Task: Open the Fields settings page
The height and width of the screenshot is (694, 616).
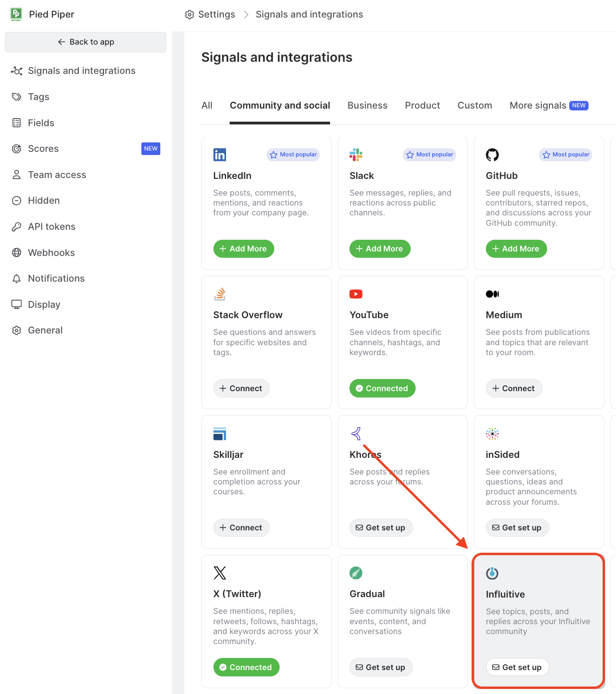Action: point(41,123)
